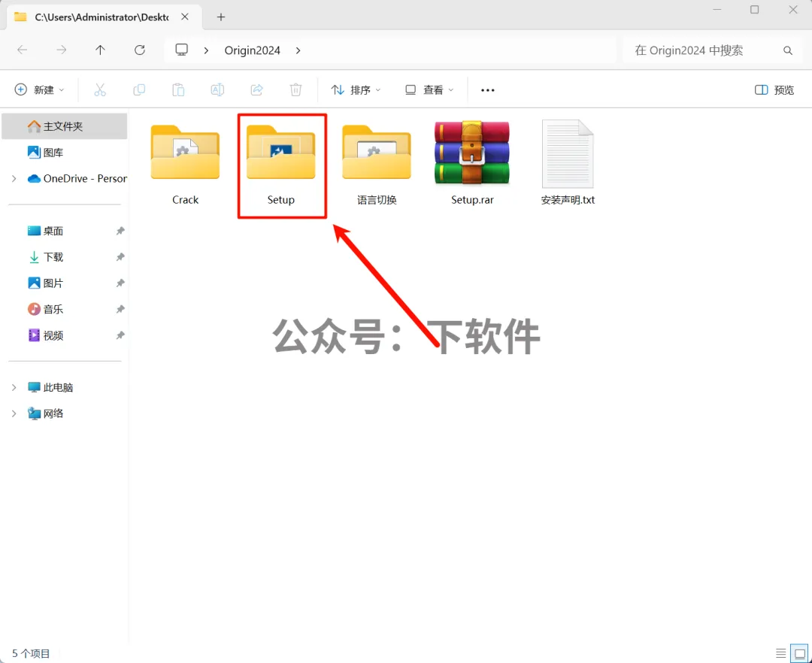Expand the OneDrive tree node

click(14, 179)
